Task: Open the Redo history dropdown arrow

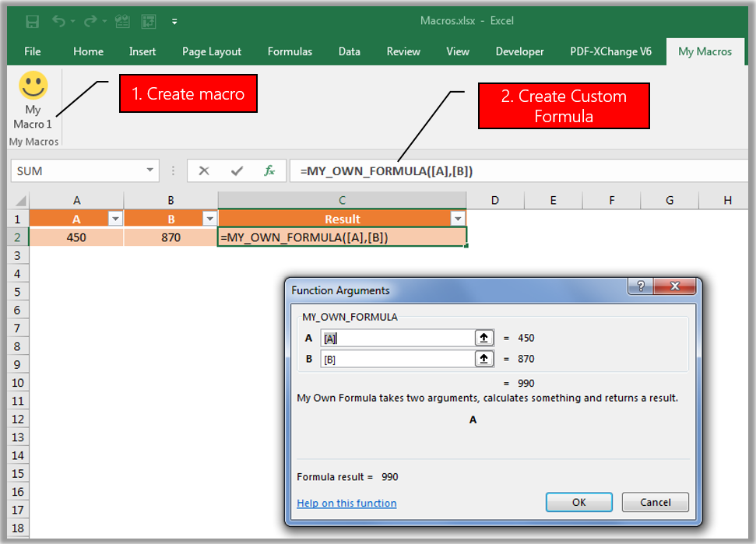Action: pos(104,21)
